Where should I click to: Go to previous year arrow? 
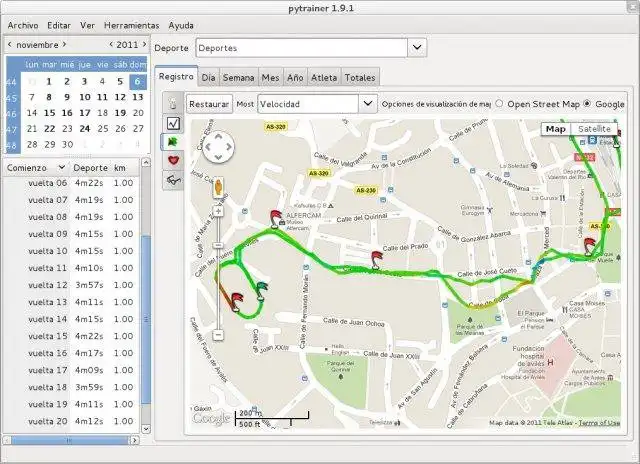[x=111, y=44]
